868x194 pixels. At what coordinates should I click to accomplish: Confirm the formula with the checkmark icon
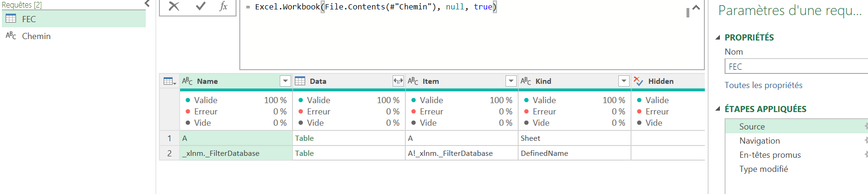(x=201, y=7)
